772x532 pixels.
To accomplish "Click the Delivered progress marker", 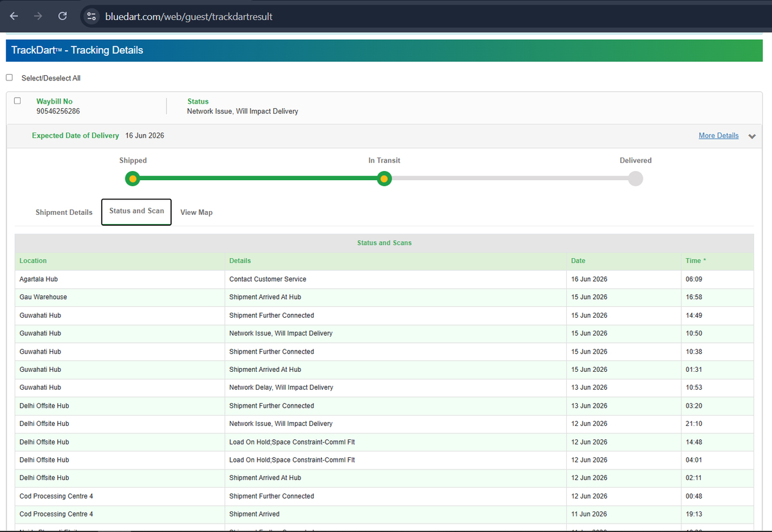I will 636,179.
